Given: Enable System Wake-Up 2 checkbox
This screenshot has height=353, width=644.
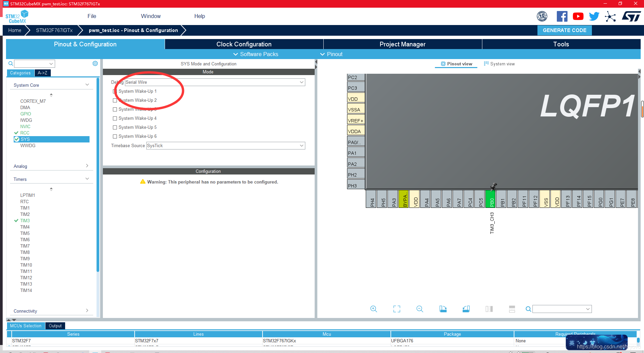Looking at the screenshot, I should pyautogui.click(x=115, y=100).
